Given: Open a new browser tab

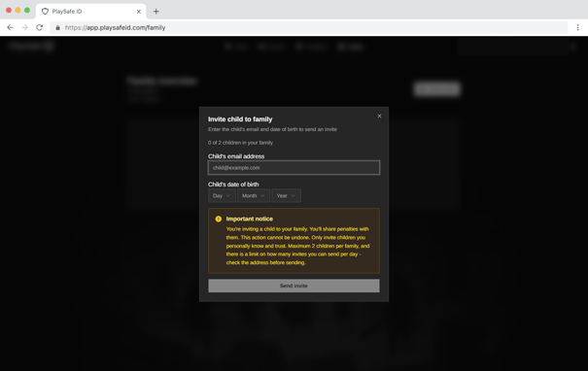Looking at the screenshot, I should (156, 12).
